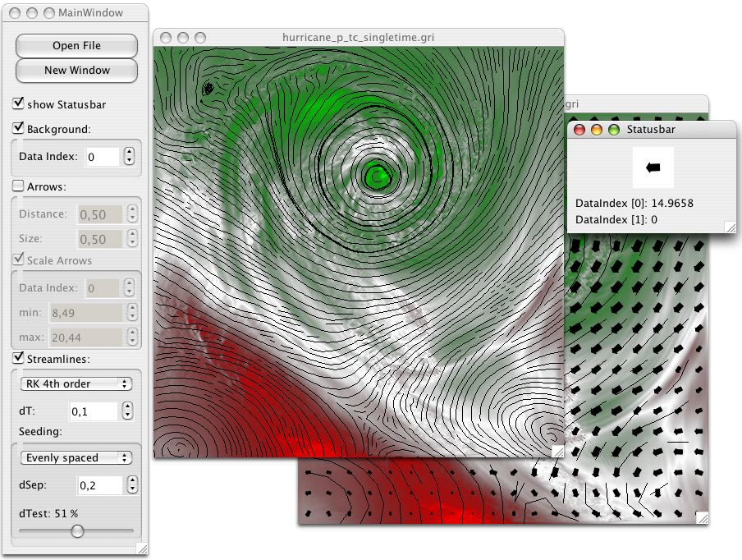Screen dimensions: 742x560
Task: Click the back arrows window resize grip
Action: 703,517
